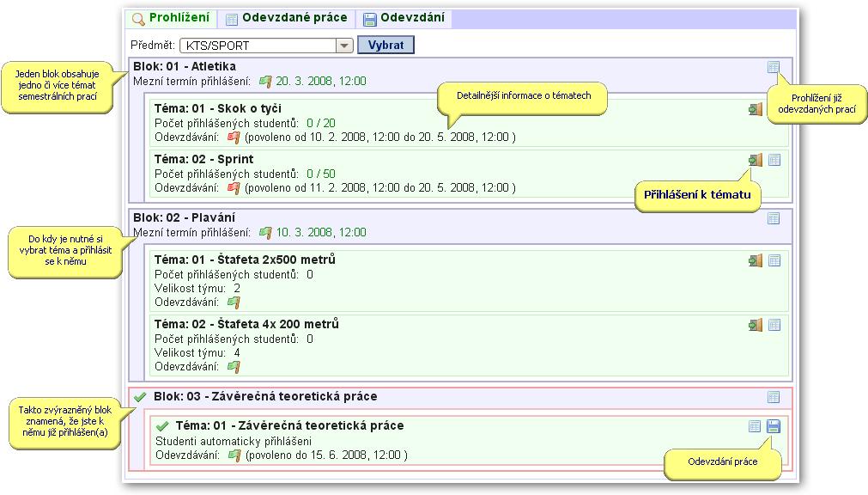Click Velikost týmu: 2 line
868x495 pixels.
pyautogui.click(x=197, y=288)
